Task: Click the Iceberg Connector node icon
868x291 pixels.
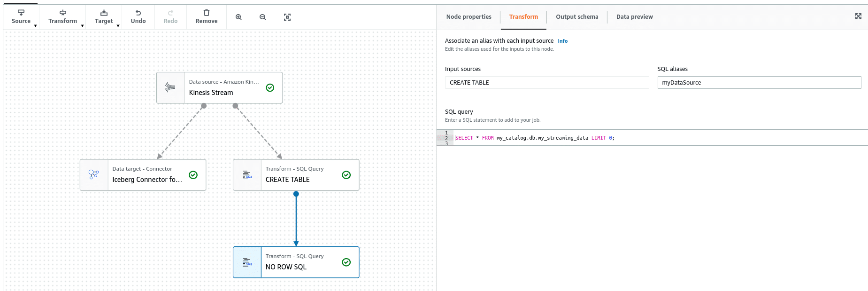Action: (x=94, y=175)
